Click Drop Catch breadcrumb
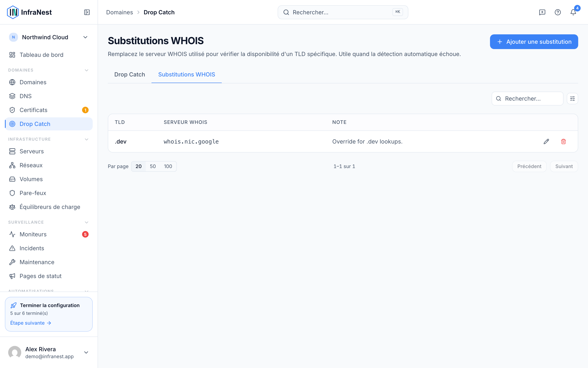The width and height of the screenshot is (588, 368). coord(159,12)
